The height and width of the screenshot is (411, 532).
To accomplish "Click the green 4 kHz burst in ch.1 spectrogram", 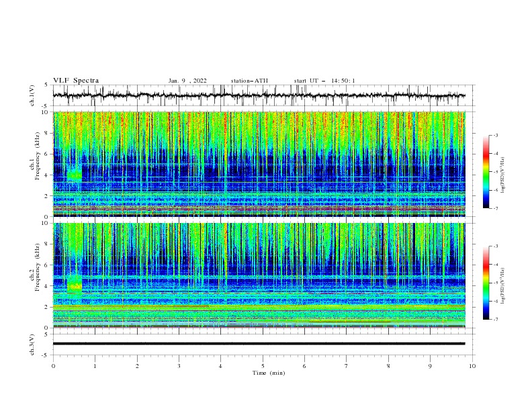I will pyautogui.click(x=75, y=174).
